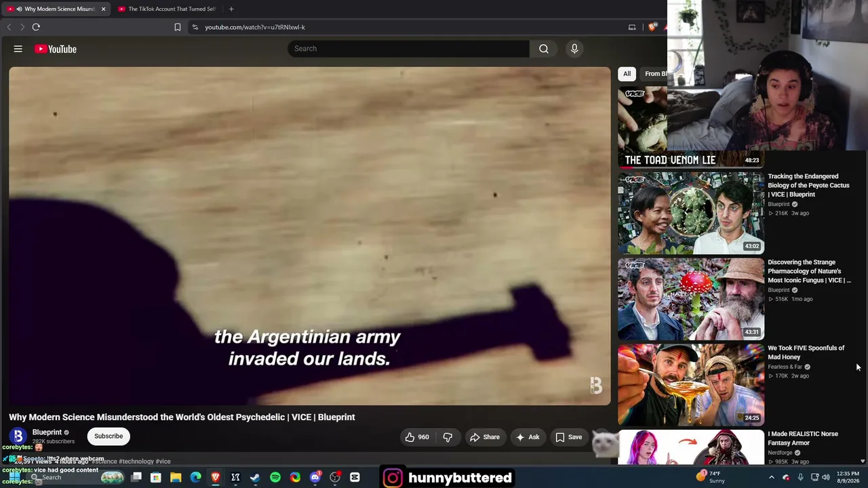This screenshot has width=868, height=488.
Task: Open the red mushroom video thumbnail
Action: click(x=691, y=299)
